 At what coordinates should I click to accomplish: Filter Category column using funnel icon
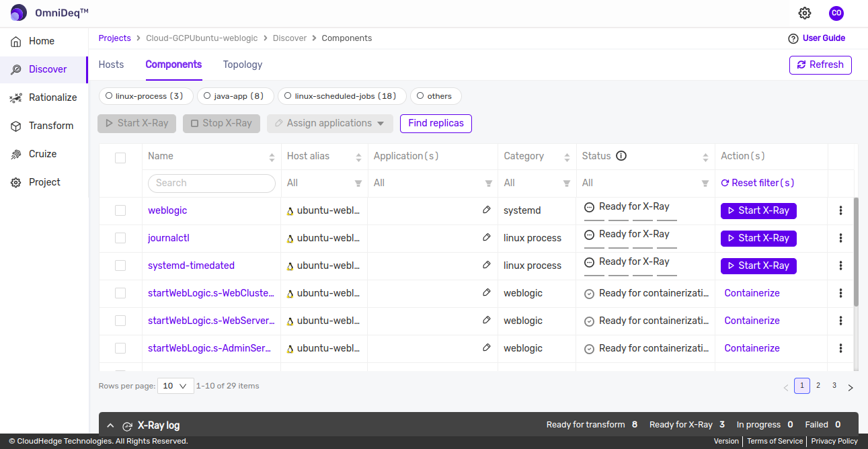(x=567, y=183)
